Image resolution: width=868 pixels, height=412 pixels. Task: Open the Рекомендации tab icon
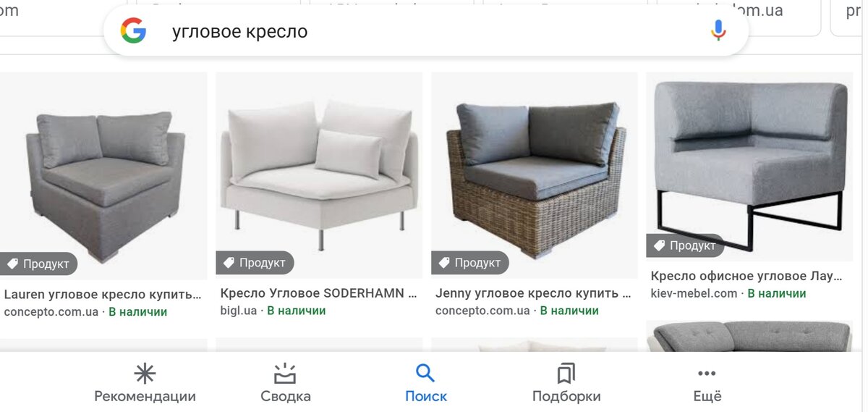coord(145,374)
